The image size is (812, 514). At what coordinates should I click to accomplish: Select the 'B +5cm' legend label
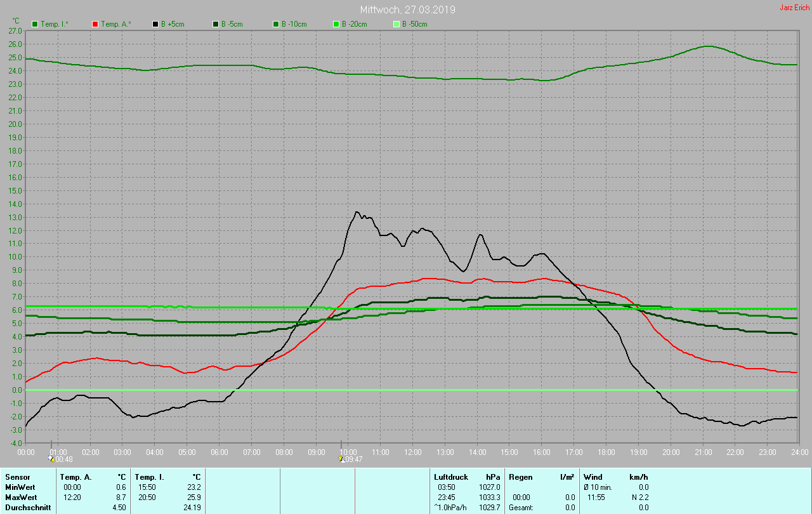(x=172, y=24)
